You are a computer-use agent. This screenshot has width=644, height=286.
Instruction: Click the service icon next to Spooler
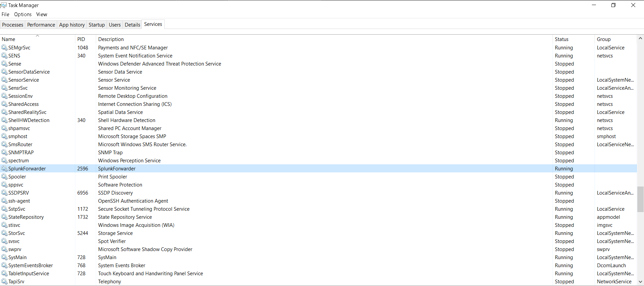point(4,176)
